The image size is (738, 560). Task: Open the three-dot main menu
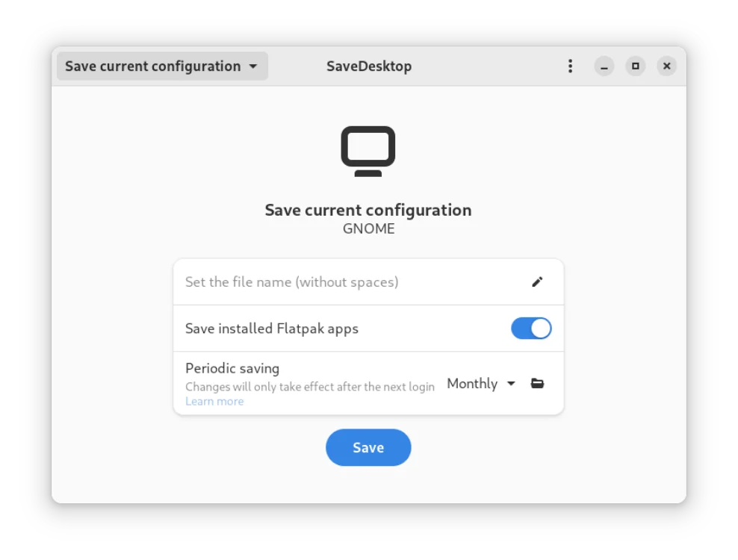click(x=570, y=66)
